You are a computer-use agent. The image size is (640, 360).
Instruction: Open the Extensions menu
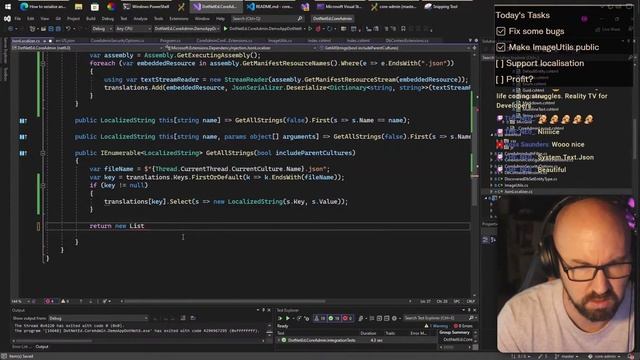pyautogui.click(x=179, y=18)
